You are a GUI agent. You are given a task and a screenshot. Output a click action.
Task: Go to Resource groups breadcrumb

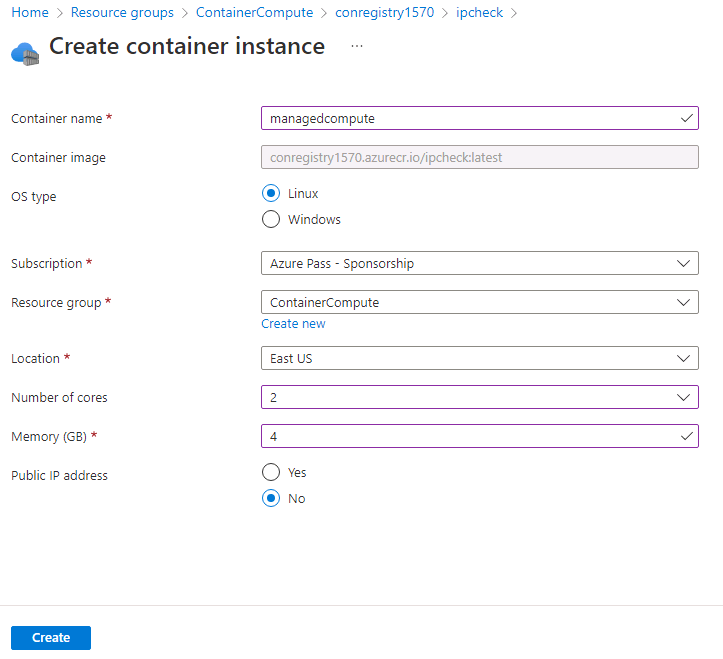(122, 12)
